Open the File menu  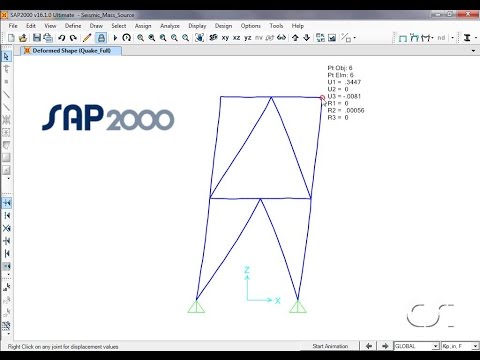coord(13,26)
